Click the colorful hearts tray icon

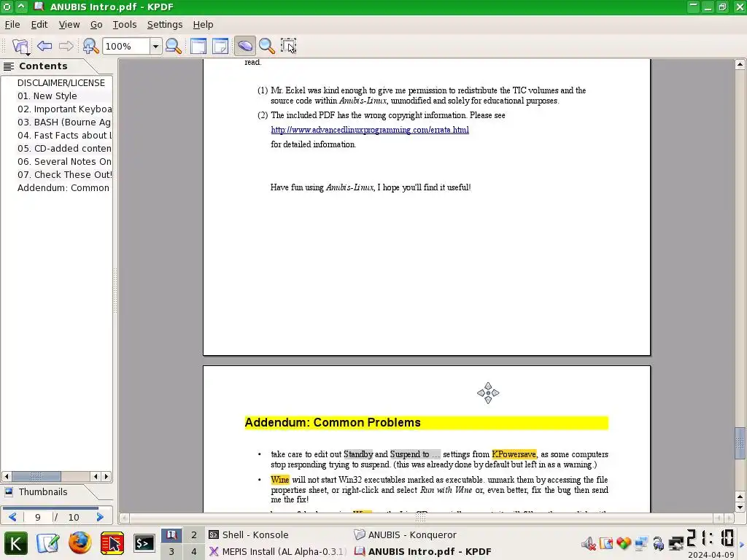(x=624, y=542)
